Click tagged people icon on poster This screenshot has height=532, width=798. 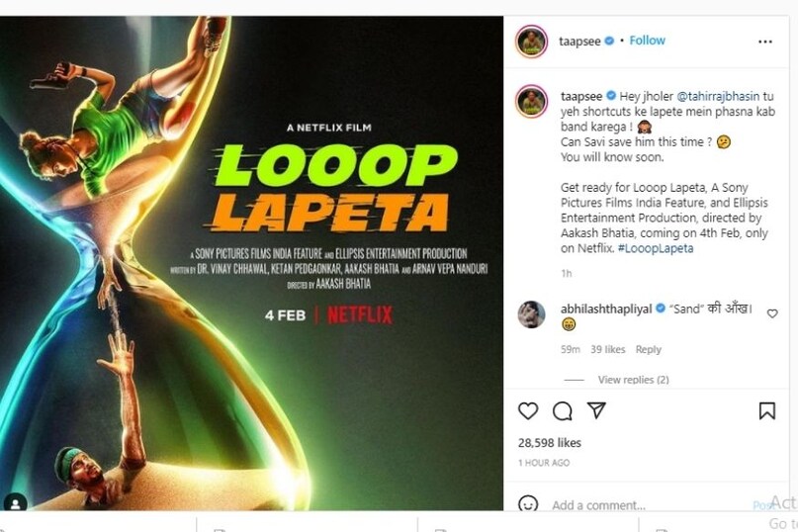pyautogui.click(x=15, y=502)
